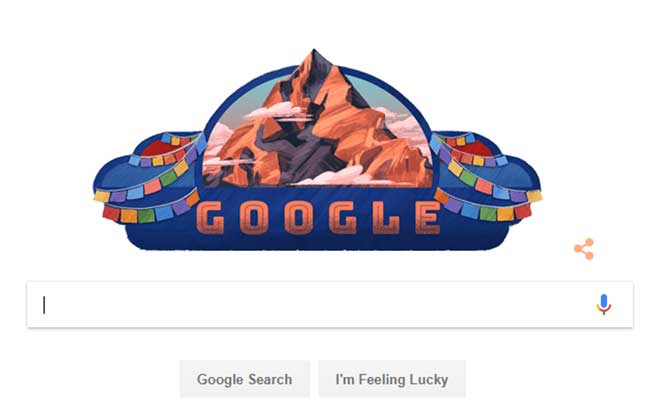Click the second G of the doodle lettering
This screenshot has height=405, width=660.
[x=343, y=217]
